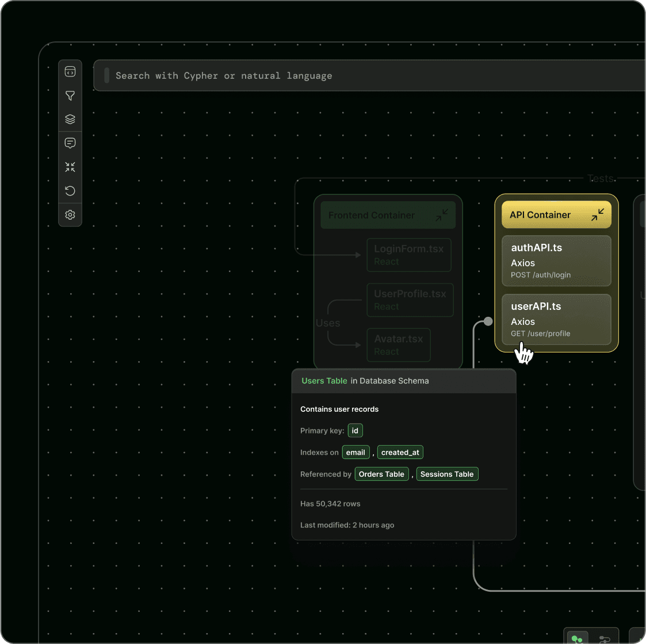Select the LoginForm.tsx node
Viewport: 646px width, 644px height.
coord(408,255)
